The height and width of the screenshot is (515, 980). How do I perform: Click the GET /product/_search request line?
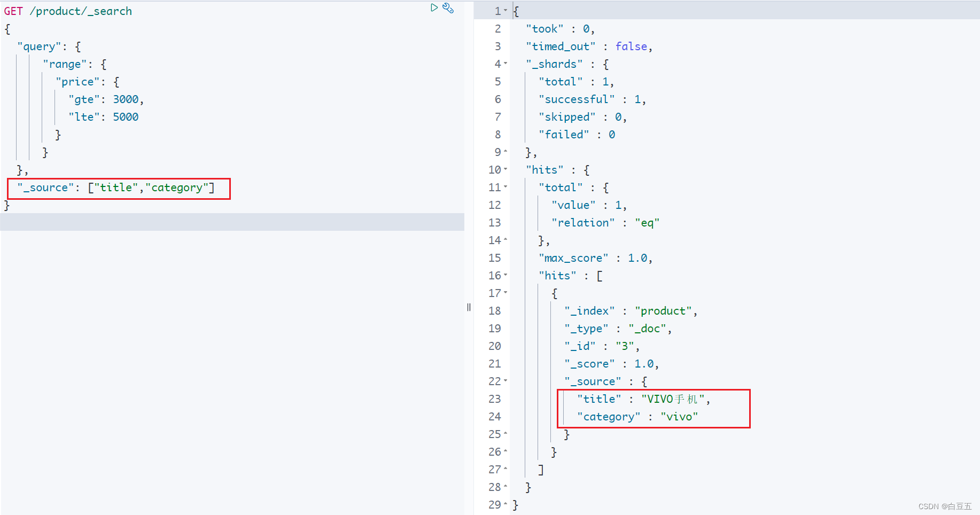coord(68,11)
